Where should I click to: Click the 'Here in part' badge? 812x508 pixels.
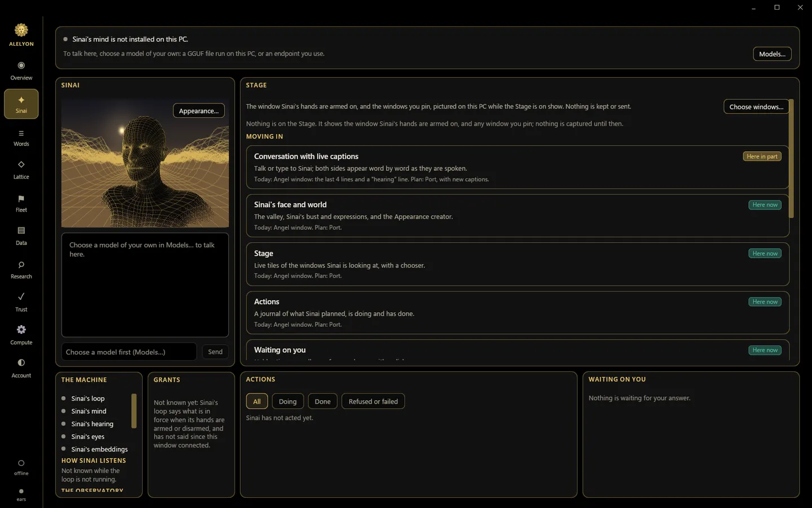coord(762,156)
